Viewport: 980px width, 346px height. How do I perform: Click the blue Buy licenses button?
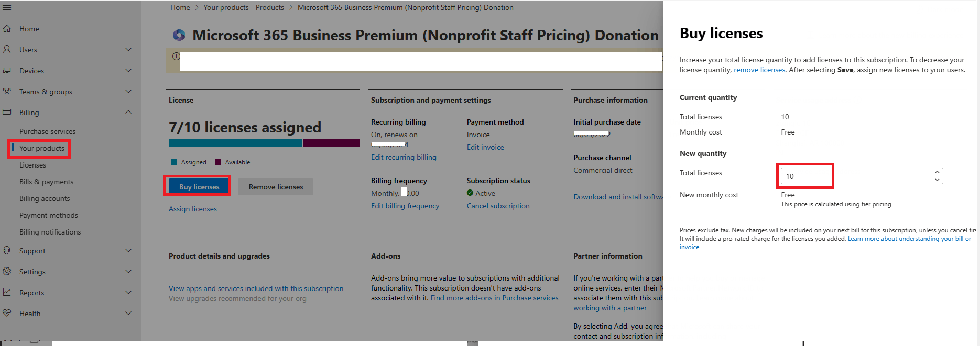tap(199, 187)
